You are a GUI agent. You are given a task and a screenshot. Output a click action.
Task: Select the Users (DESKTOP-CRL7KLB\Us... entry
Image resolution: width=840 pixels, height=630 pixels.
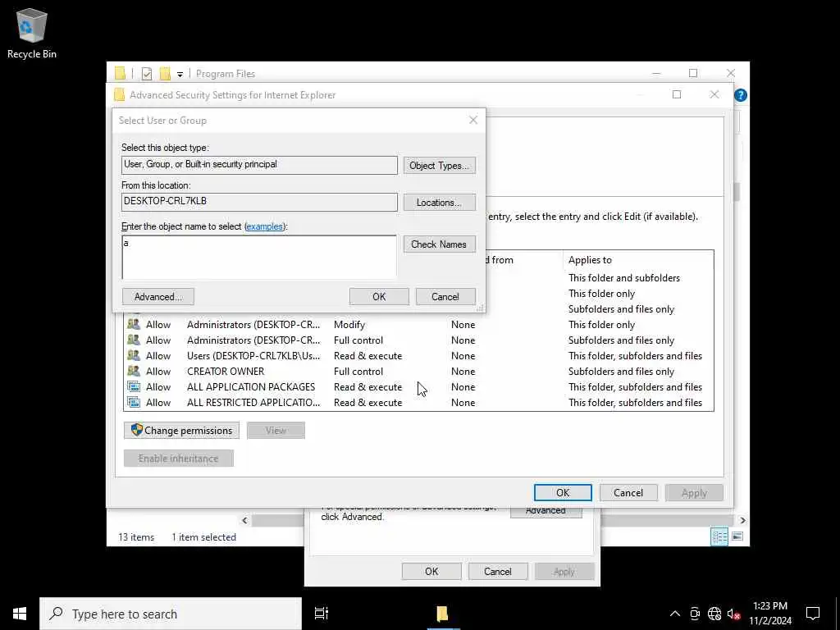pyautogui.click(x=418, y=356)
